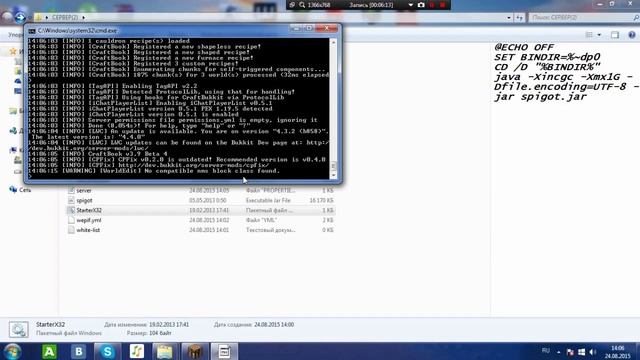Switch to the Explorer folder window in the taskbar
The image size is (640, 360).
pyautogui.click(x=165, y=351)
